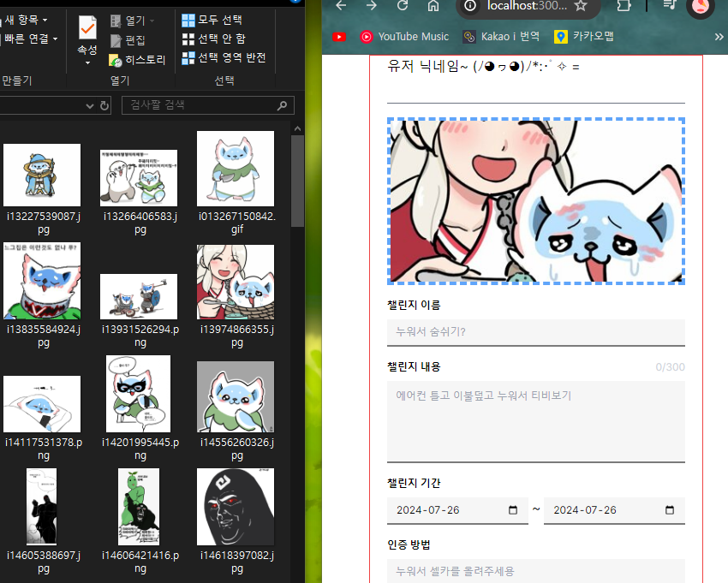
Task: Reload the localhost page
Action: point(403,6)
